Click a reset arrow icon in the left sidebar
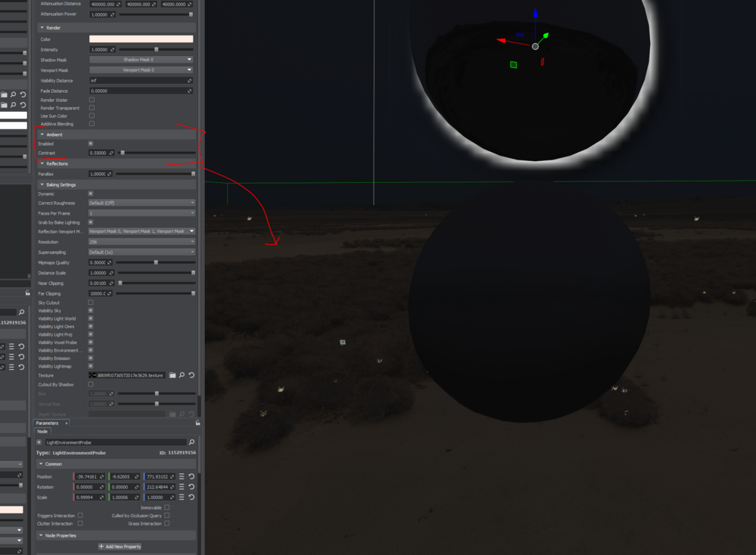Screen dimensions: 756x555 23,95
